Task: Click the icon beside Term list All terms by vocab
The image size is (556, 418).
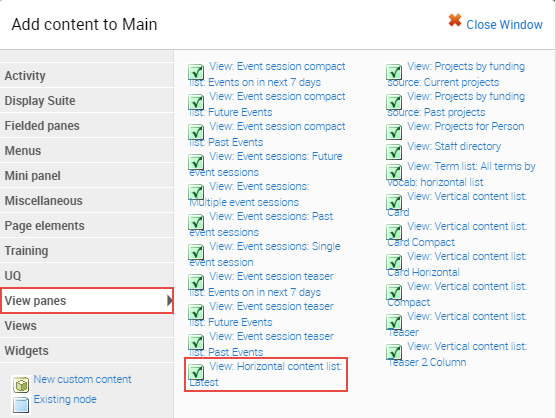Action: pyautogui.click(x=394, y=172)
